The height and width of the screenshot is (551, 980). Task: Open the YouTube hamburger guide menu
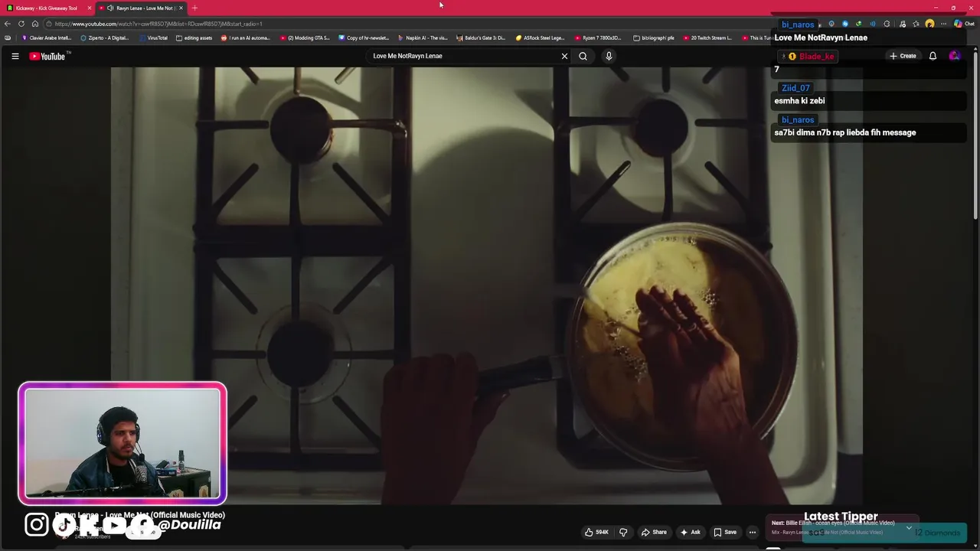click(15, 56)
